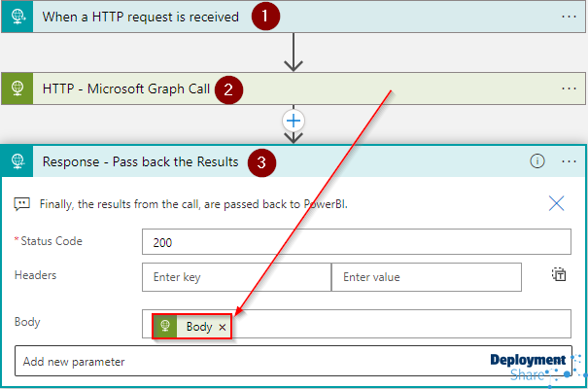Open ellipsis menu for HTTP request trigger
Image resolution: width=588 pixels, height=389 pixels.
pos(569,17)
